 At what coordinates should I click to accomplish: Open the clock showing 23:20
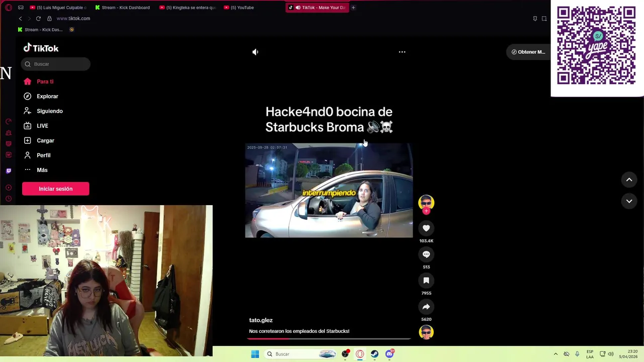(628, 354)
